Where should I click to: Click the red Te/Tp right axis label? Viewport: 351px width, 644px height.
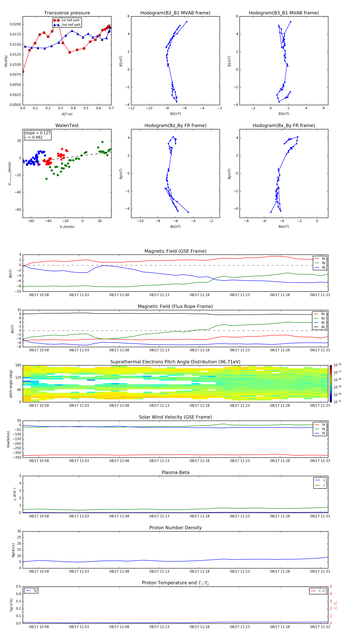point(336,605)
